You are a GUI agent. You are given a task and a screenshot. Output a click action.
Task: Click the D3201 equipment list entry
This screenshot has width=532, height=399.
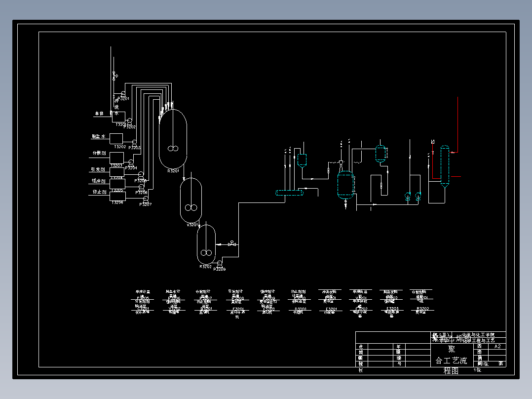pyautogui.click(x=301, y=309)
